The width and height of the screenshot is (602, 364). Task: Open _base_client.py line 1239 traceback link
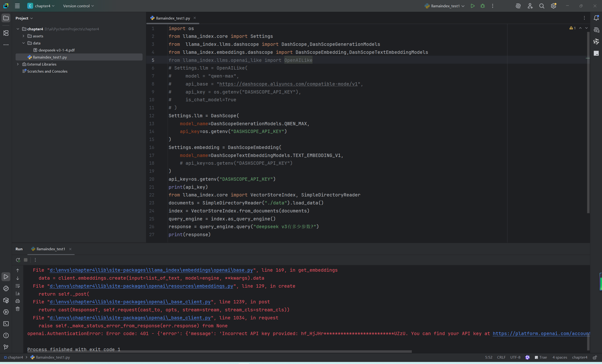pyautogui.click(x=130, y=302)
